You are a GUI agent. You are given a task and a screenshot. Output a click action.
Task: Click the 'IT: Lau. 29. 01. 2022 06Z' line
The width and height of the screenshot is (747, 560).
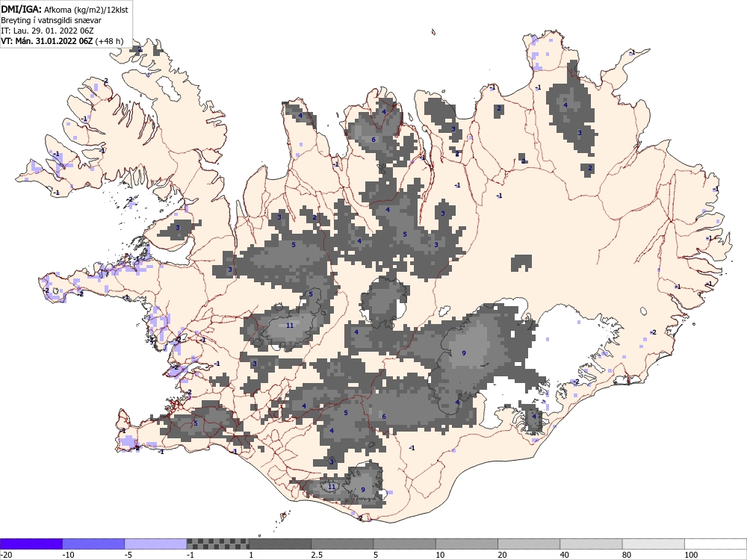pos(47,31)
